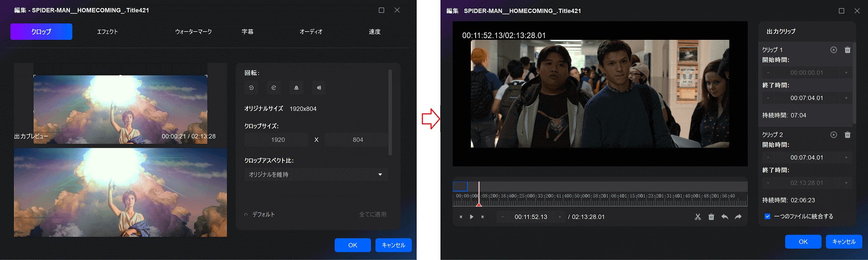Click キャンセル in the trim window
Screen dimensions: 868x260
(844, 242)
